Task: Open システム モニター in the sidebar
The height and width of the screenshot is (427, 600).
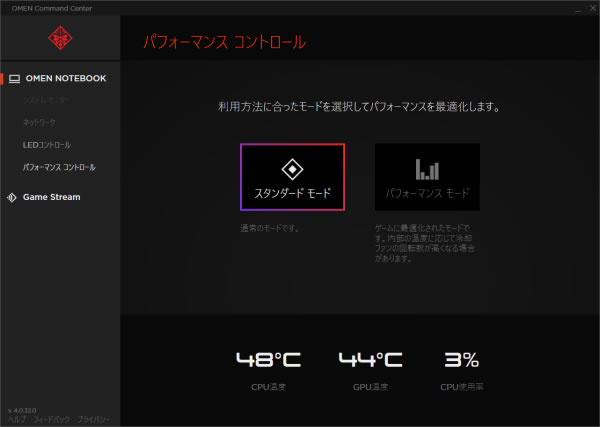Action: [46, 100]
